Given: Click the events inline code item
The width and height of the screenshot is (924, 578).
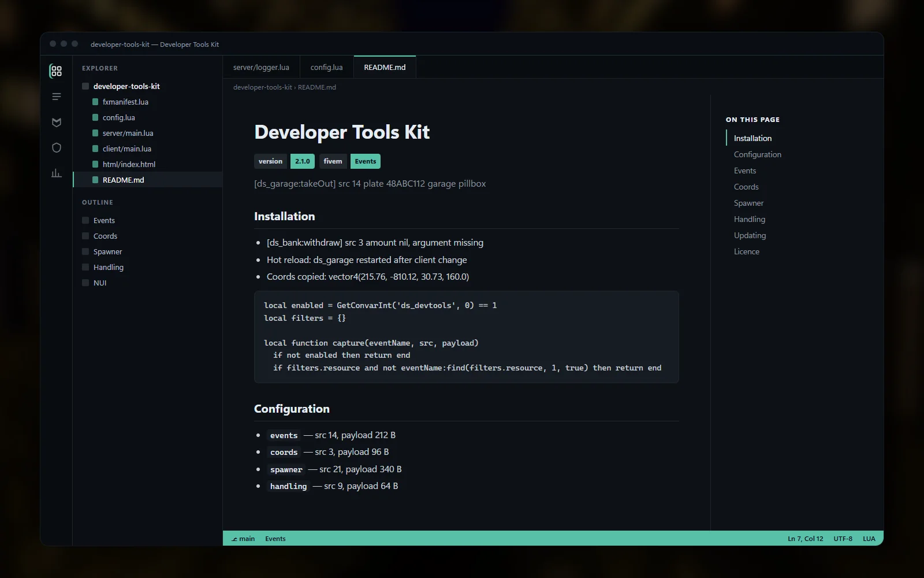Looking at the screenshot, I should pyautogui.click(x=284, y=435).
